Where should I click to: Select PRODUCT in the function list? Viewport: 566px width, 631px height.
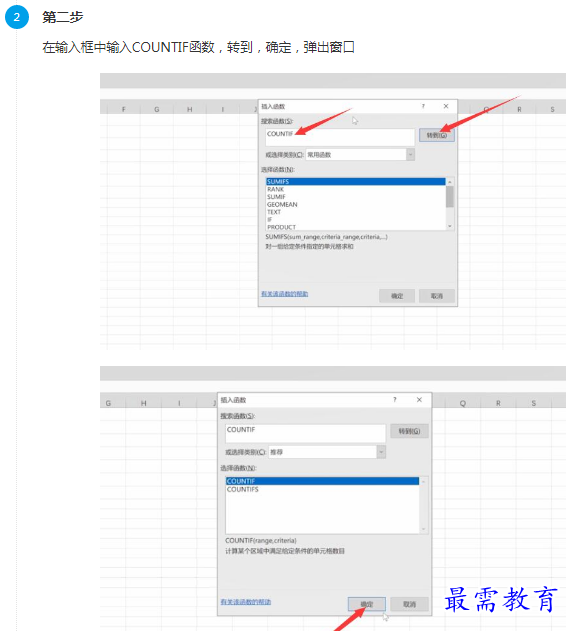coord(355,227)
